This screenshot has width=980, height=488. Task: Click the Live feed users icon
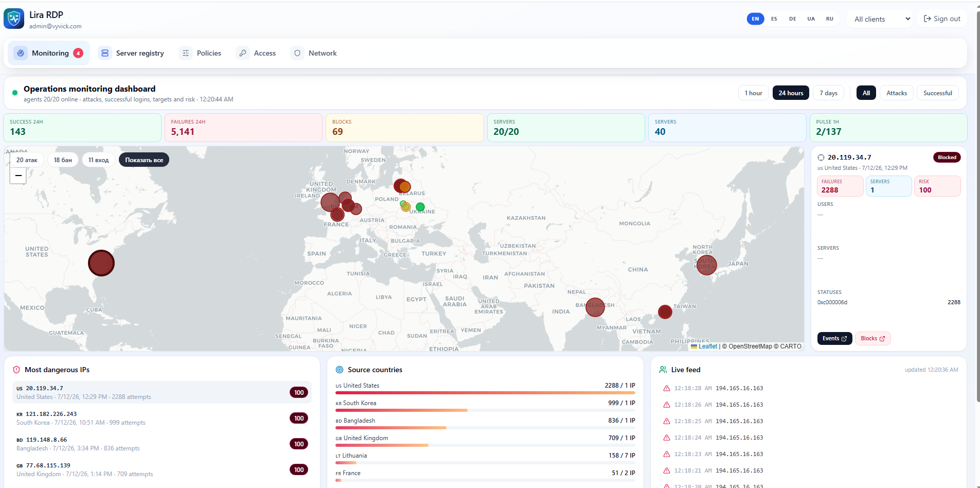(663, 370)
